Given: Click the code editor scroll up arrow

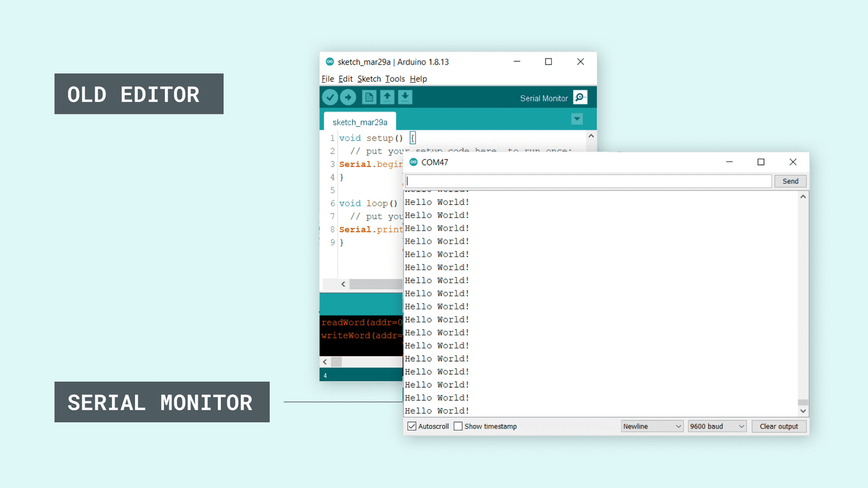Looking at the screenshot, I should coord(591,136).
